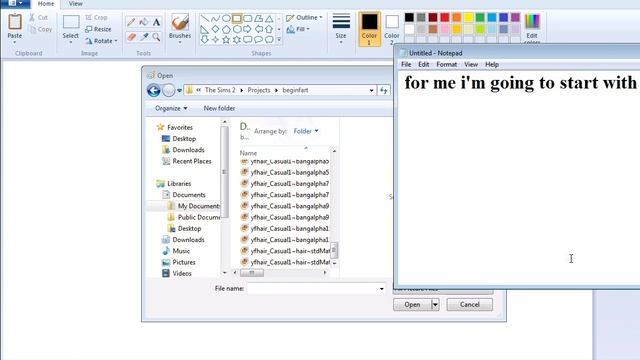The image size is (640, 360).
Task: Select the Right arrow shape
Action: 247,29
